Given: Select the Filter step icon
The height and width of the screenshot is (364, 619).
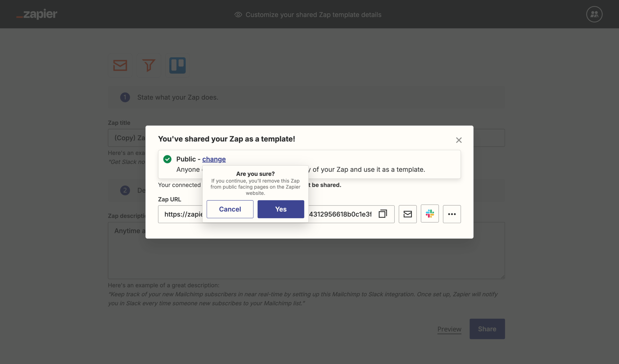Looking at the screenshot, I should tap(149, 65).
